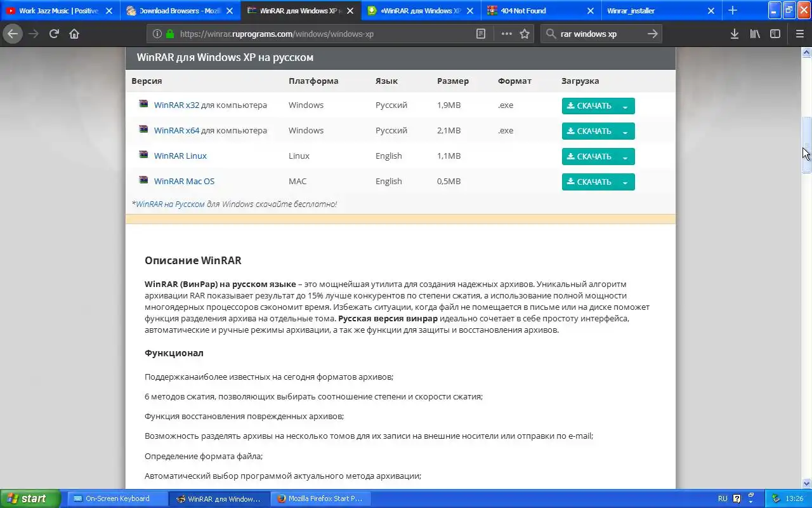Open the WinRAR Linux link
The width and height of the screenshot is (812, 508).
click(180, 156)
